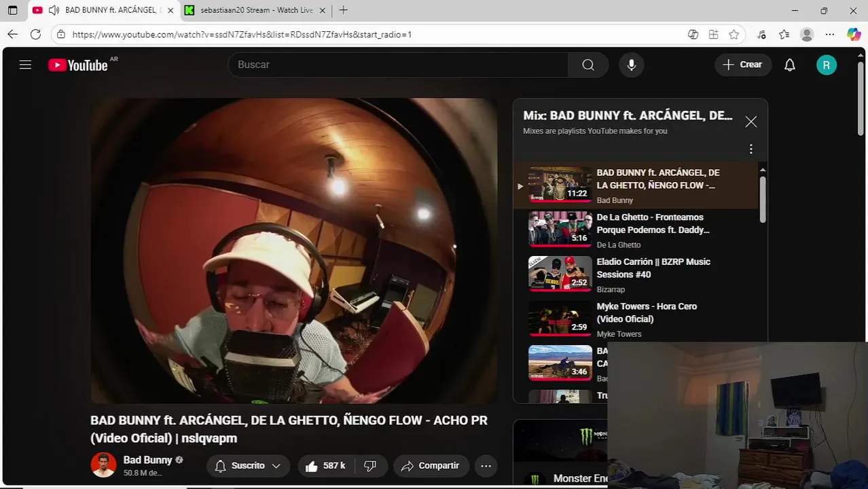Image resolution: width=868 pixels, height=489 pixels.
Task: Select De La Ghetto - Fronteamos Porque Podemos
Action: click(653, 223)
